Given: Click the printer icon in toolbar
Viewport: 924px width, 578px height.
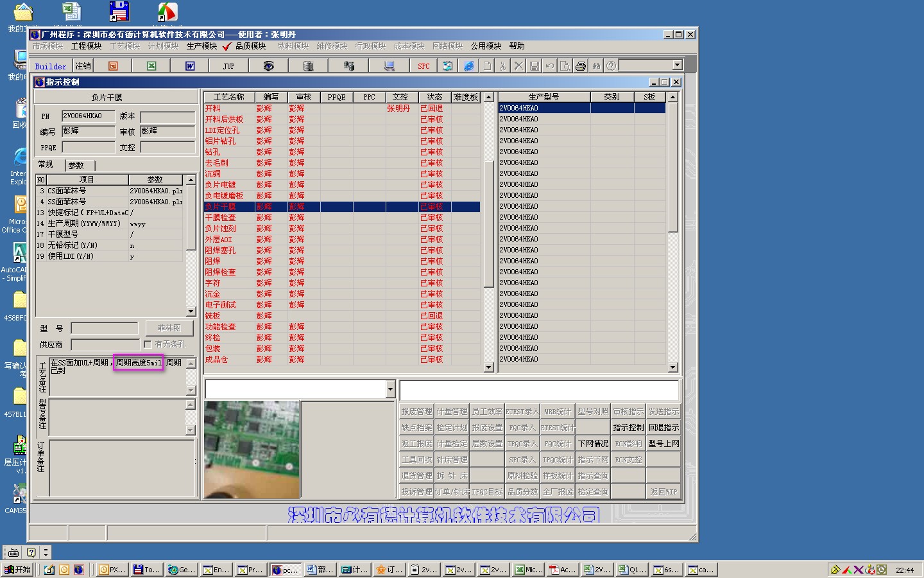Looking at the screenshot, I should coord(581,66).
